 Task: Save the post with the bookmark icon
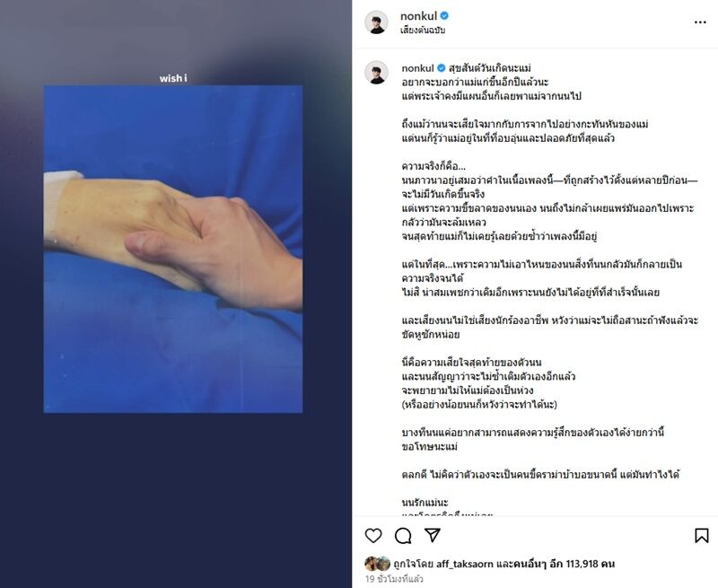[x=702, y=535]
